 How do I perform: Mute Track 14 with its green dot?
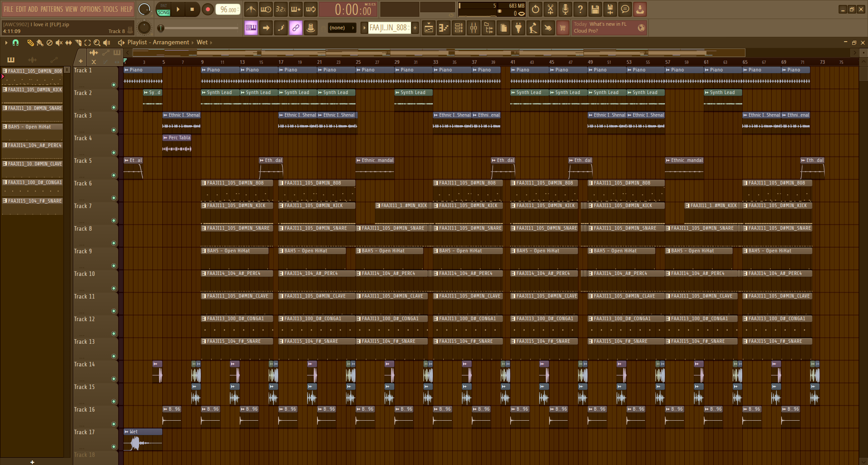(114, 379)
